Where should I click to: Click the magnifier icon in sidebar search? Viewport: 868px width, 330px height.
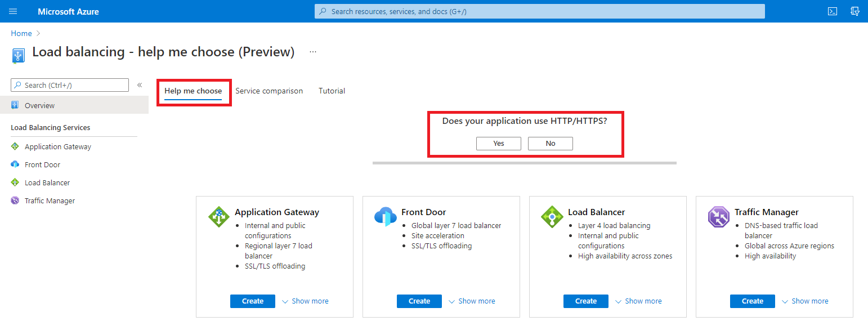(18, 85)
